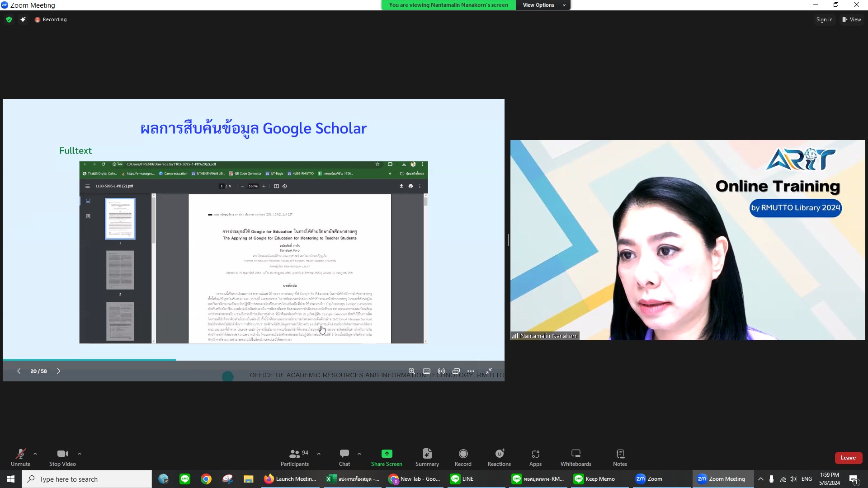Viewport: 868px width, 488px height.
Task: Switch to Zoom taskbar window
Action: tap(662, 479)
